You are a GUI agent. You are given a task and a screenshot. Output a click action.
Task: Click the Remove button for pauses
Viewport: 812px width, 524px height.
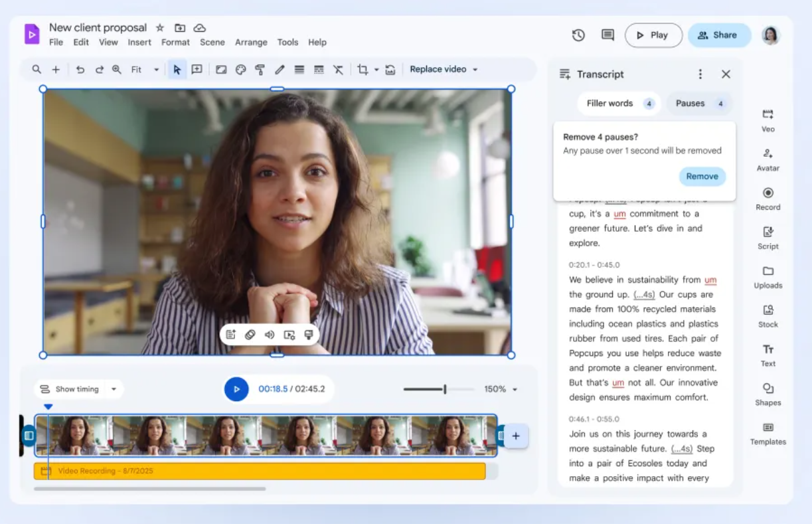[702, 177]
